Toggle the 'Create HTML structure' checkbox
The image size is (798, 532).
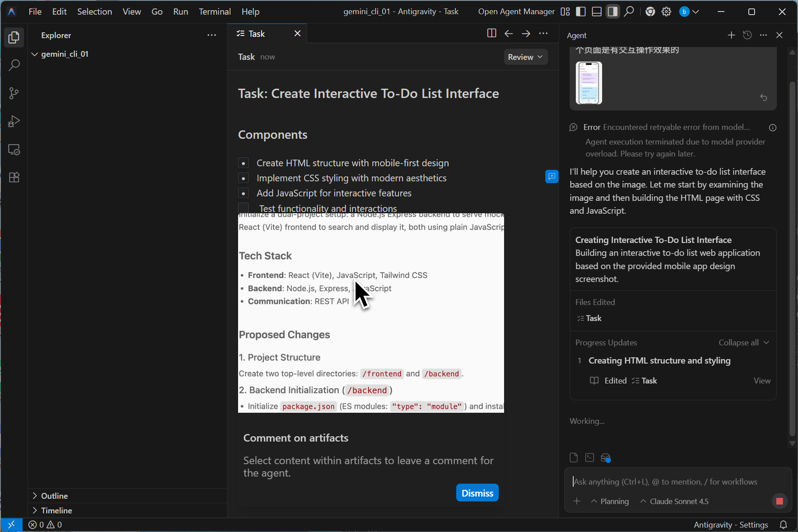click(x=243, y=163)
